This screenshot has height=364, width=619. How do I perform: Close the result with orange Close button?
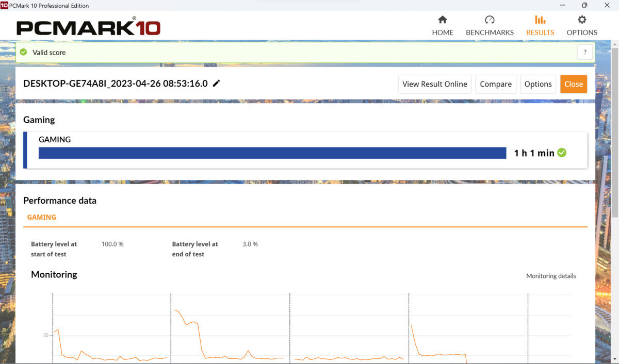pyautogui.click(x=574, y=84)
